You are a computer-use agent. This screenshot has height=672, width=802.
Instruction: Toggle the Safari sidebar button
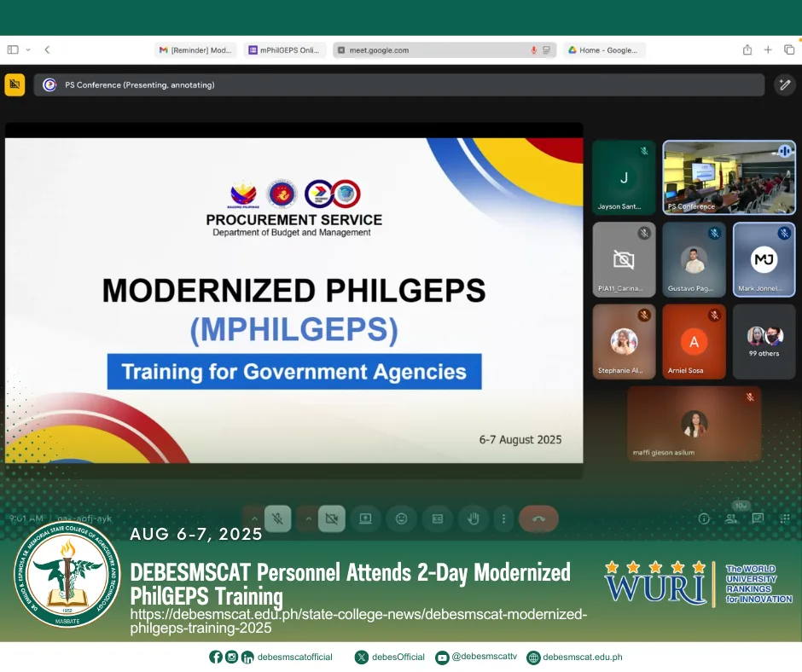click(13, 49)
